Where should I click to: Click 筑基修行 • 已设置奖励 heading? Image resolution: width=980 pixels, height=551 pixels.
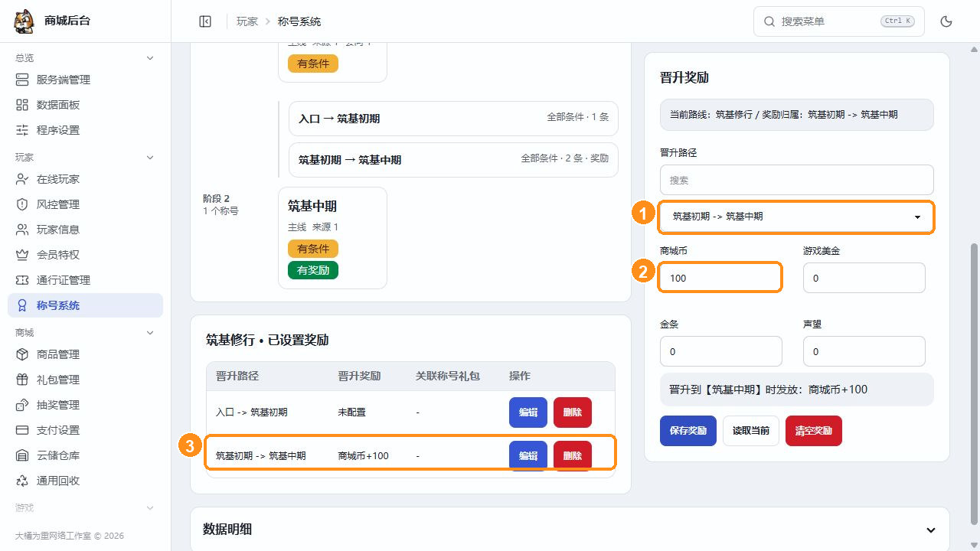coord(267,340)
